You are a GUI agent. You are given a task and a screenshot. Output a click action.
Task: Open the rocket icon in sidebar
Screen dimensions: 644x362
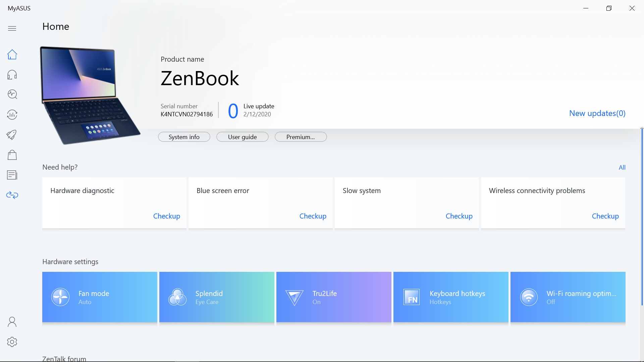tap(12, 135)
